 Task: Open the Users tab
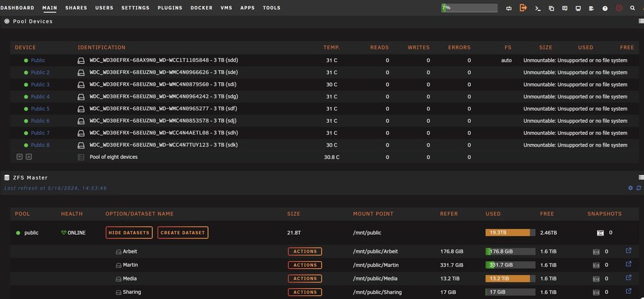[x=104, y=8]
